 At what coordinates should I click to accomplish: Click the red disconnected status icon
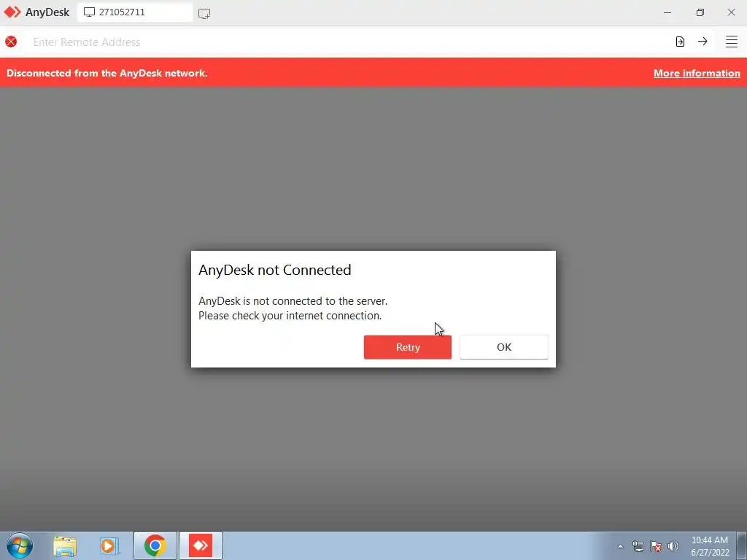[x=11, y=42]
